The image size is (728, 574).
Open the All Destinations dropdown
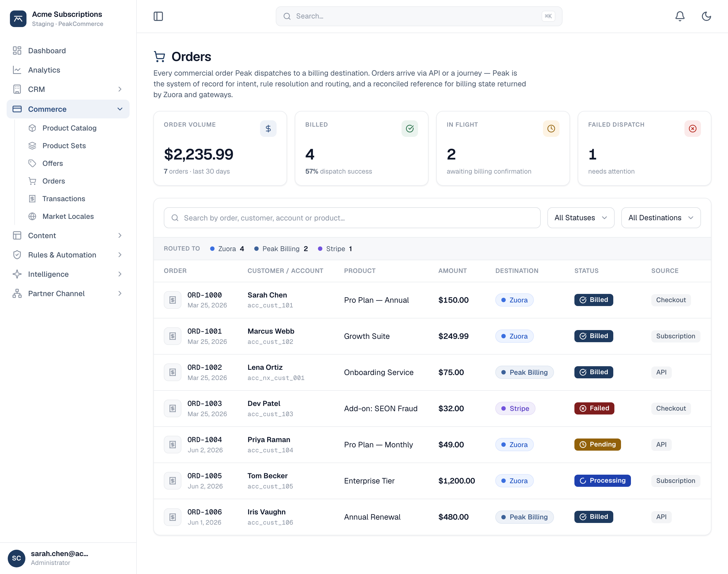click(660, 218)
